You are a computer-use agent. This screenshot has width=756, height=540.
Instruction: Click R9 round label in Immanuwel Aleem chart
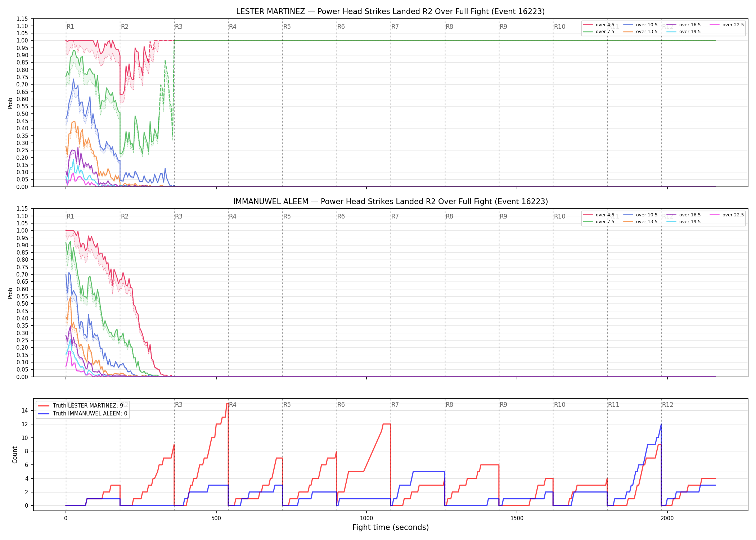coord(503,216)
